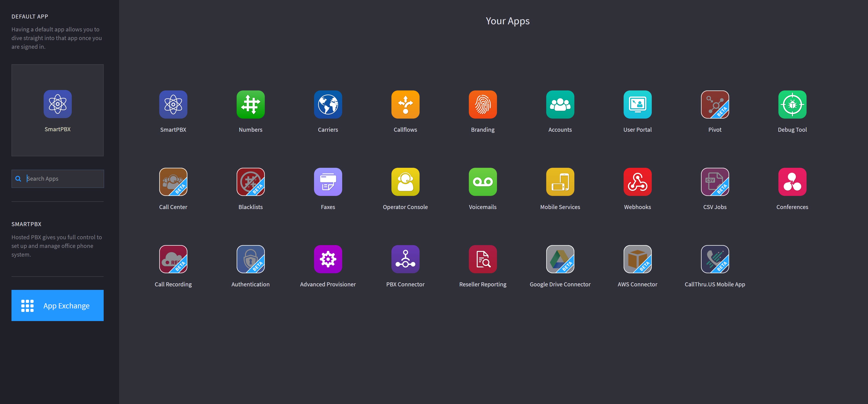Image resolution: width=868 pixels, height=404 pixels.
Task: Open the User Portal app
Action: tap(637, 104)
